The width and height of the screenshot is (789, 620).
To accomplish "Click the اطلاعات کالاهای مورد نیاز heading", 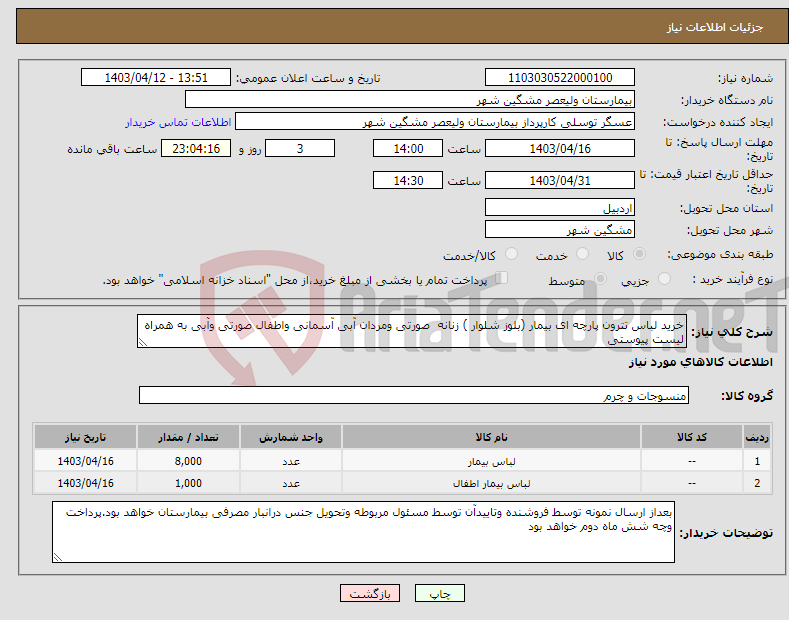I will [x=700, y=362].
